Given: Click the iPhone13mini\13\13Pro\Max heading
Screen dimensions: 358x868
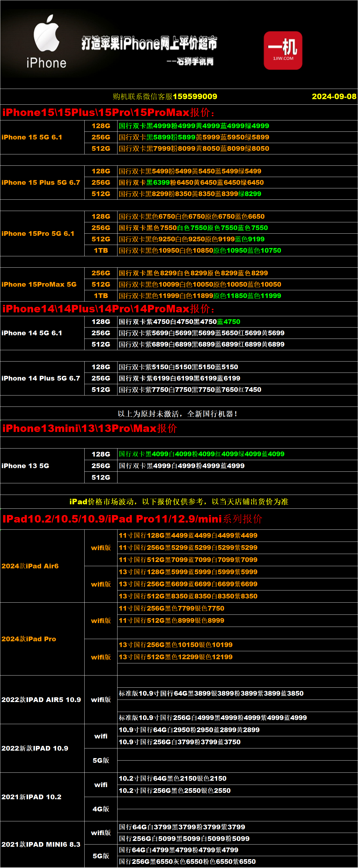Looking at the screenshot, I should tap(90, 428).
